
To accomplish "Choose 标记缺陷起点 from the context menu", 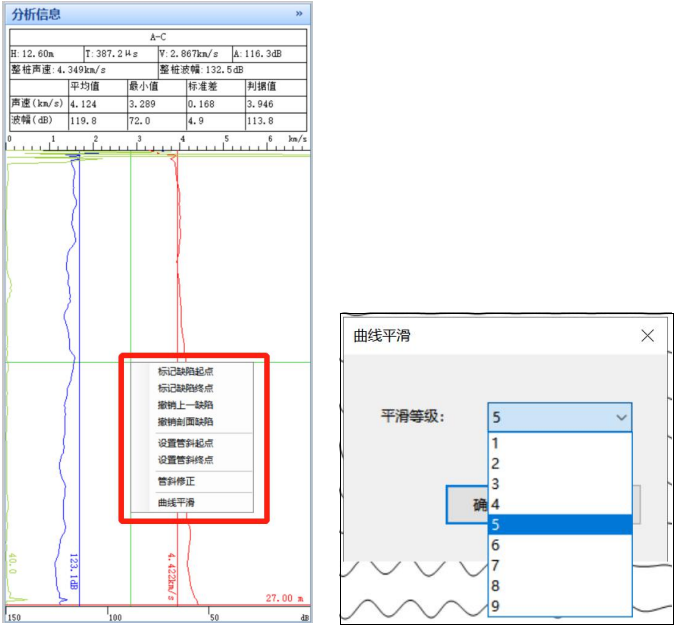I will click(185, 371).
